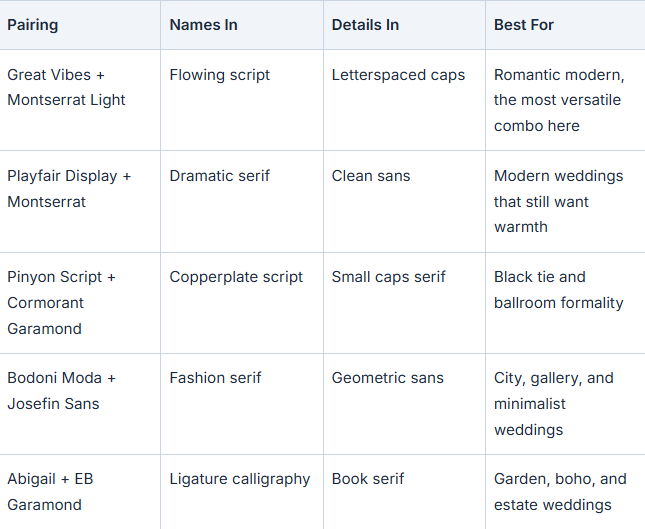This screenshot has height=529, width=645.
Task: Select Playfair Display + Montserrat pairing
Action: click(80, 202)
